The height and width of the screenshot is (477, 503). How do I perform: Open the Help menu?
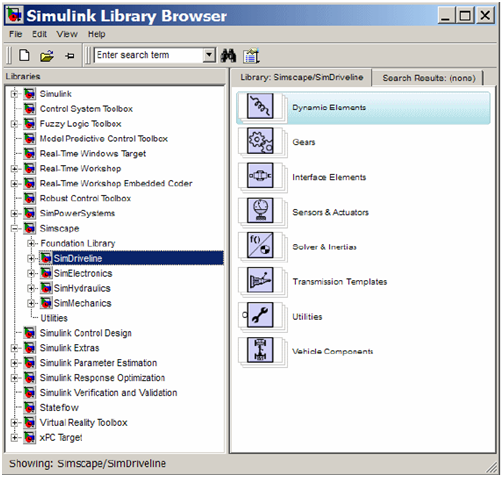click(96, 34)
